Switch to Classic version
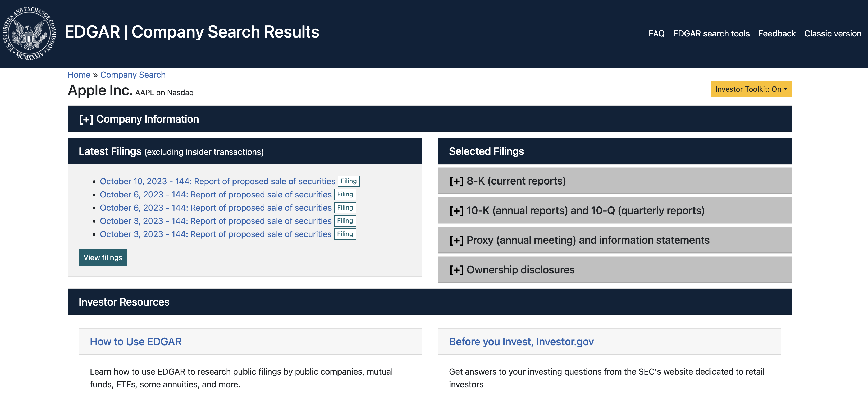868x414 pixels. coord(833,34)
